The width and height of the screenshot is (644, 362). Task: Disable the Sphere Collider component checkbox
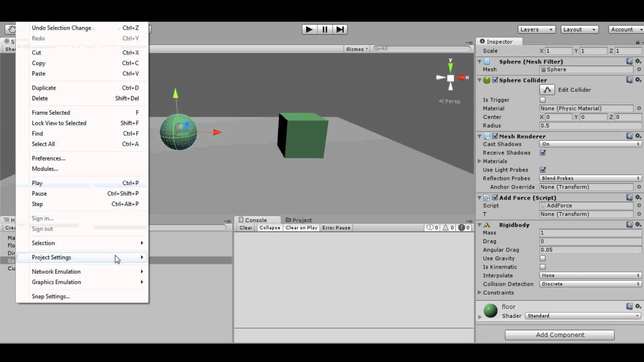point(495,80)
